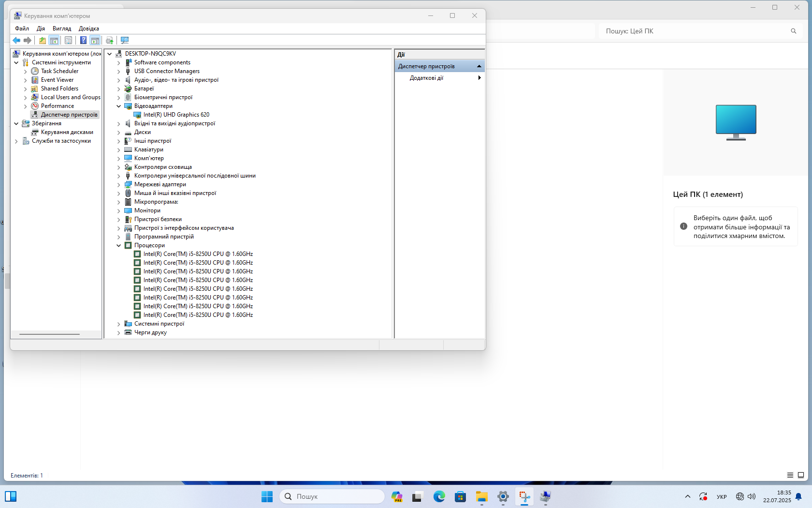Open Microsoft Edge from the taskbar
Screen dimensions: 812x508
tap(439, 496)
